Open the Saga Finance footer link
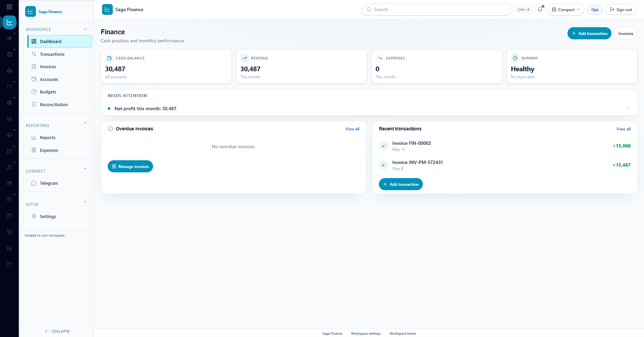The height and width of the screenshot is (337, 644). (332, 333)
